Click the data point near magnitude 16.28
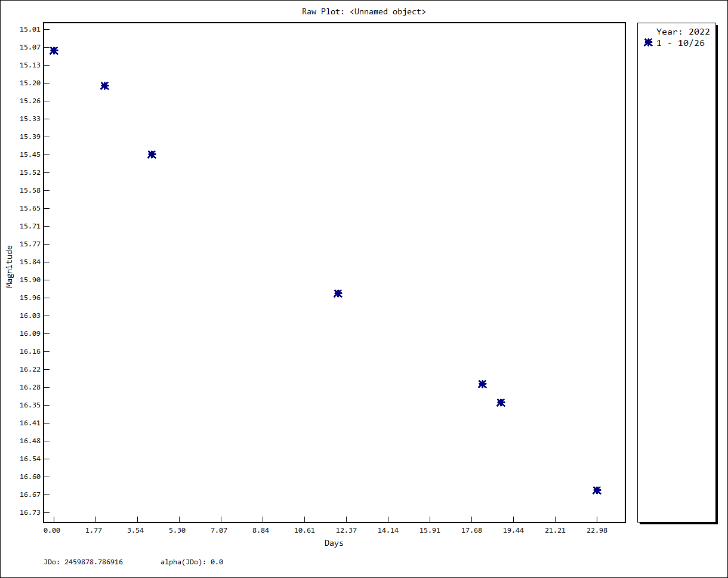 [x=482, y=384]
